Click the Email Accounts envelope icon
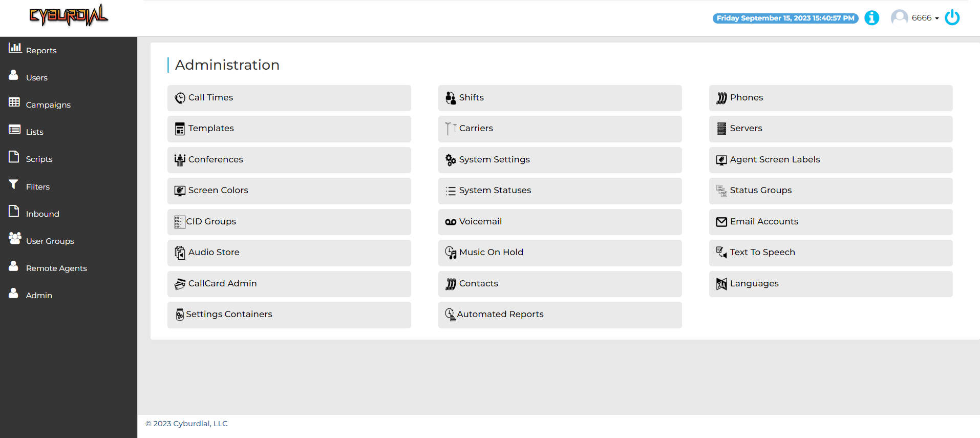This screenshot has height=438, width=980. click(x=721, y=222)
